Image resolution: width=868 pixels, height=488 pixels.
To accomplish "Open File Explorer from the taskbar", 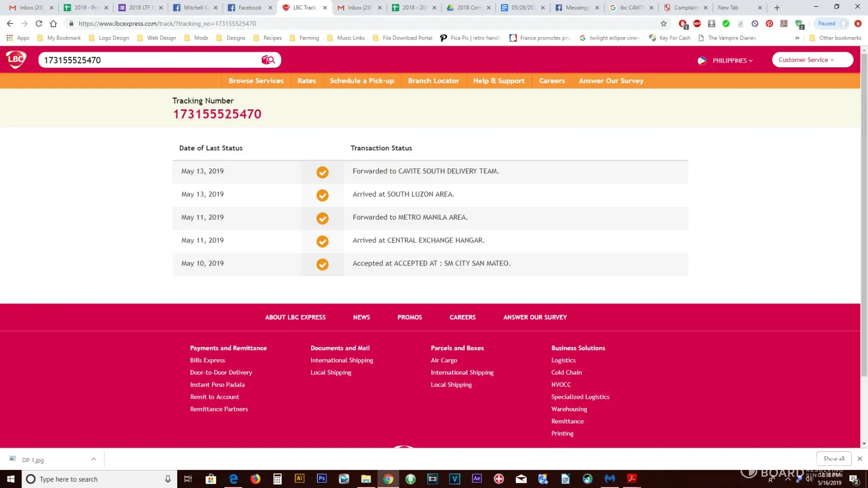I will 366,479.
